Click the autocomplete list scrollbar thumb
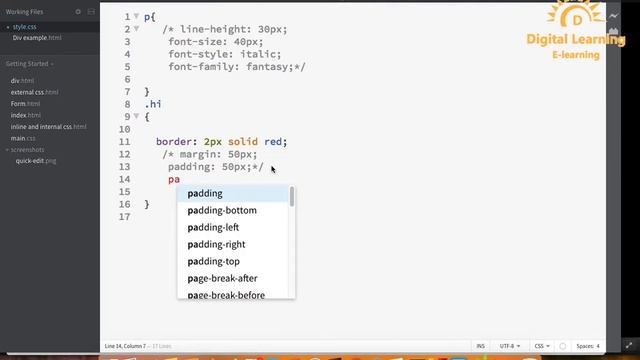This screenshot has height=360, width=640. (x=292, y=196)
